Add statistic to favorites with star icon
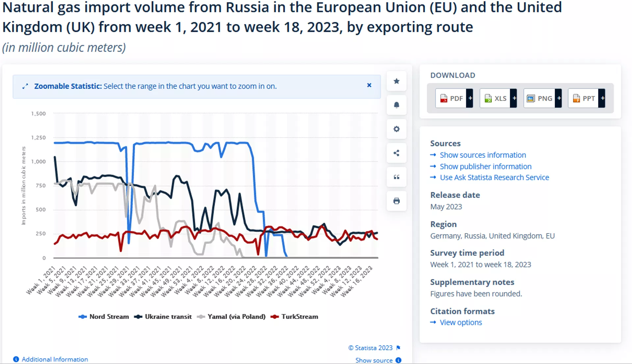 396,81
